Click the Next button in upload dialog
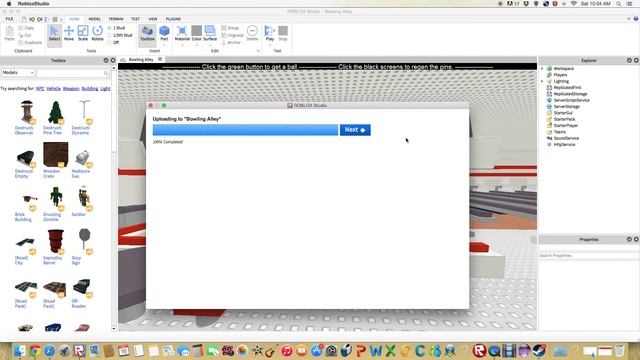 coord(355,130)
